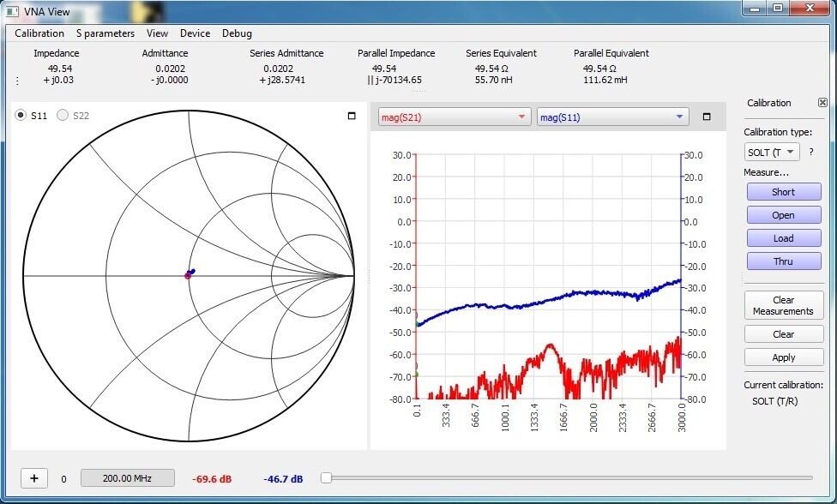Click the 200.00 MHz marker frequency field
Viewport: 837px width, 504px height.
(128, 478)
